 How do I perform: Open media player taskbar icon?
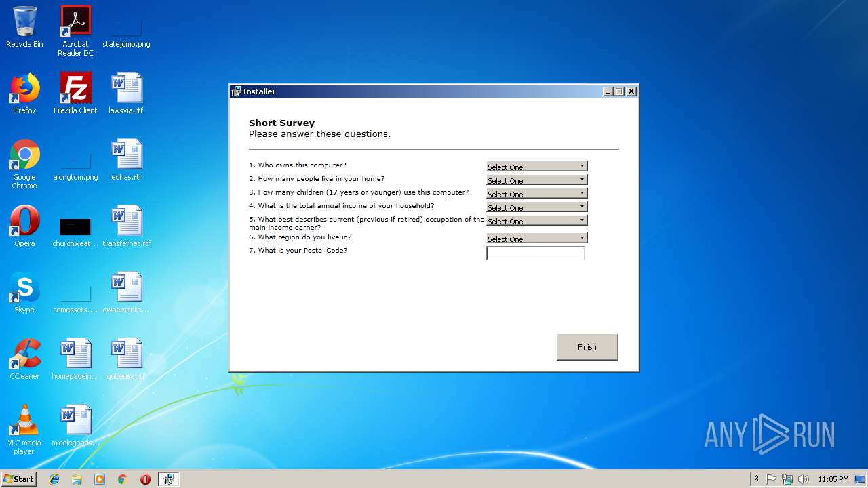[100, 479]
